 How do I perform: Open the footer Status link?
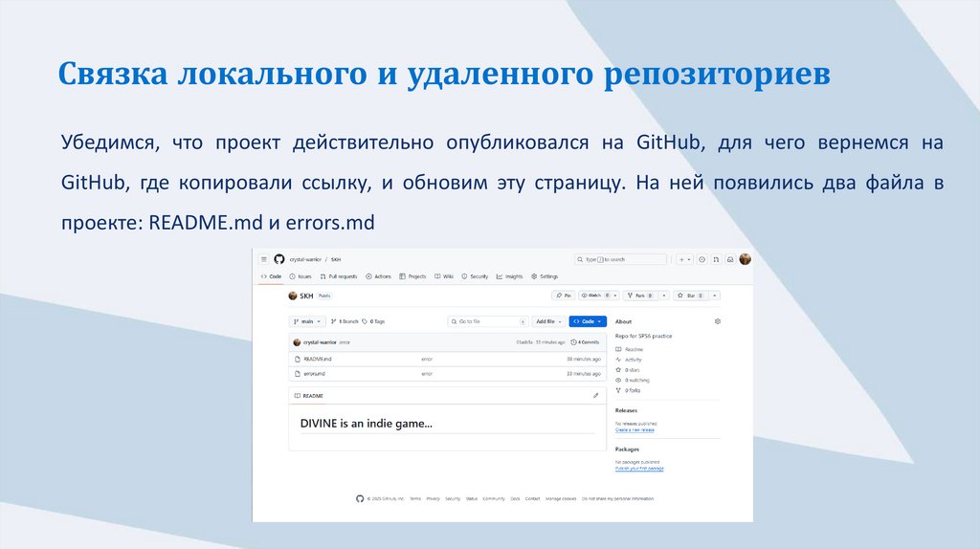(471, 498)
